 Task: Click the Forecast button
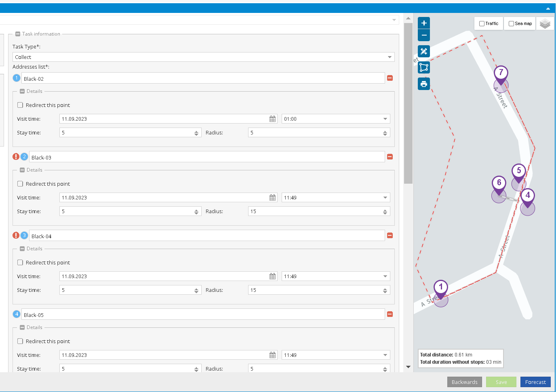click(535, 382)
